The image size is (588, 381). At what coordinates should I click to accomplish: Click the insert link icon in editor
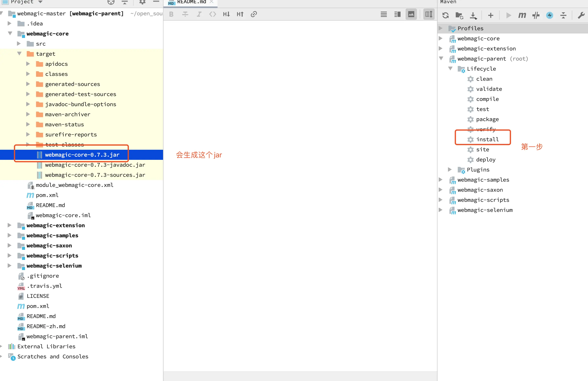click(x=254, y=14)
